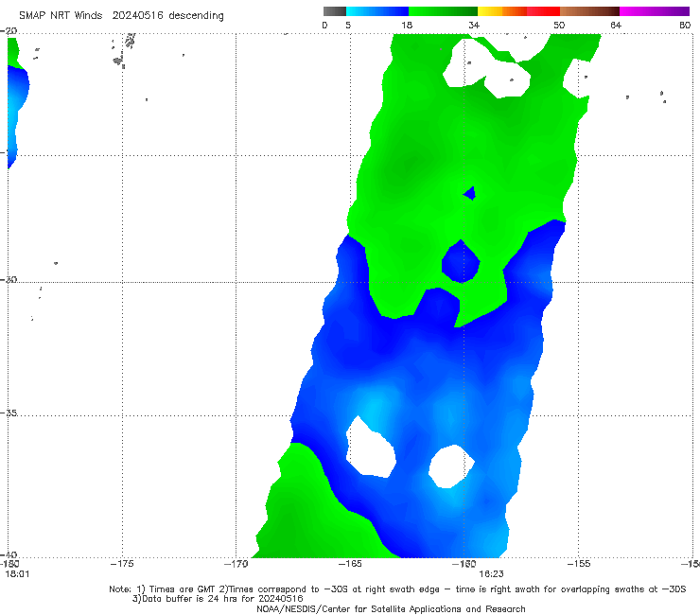This screenshot has width=700, height=615.
Task: Click the small blue triangle in green swath
Action: coord(470,194)
